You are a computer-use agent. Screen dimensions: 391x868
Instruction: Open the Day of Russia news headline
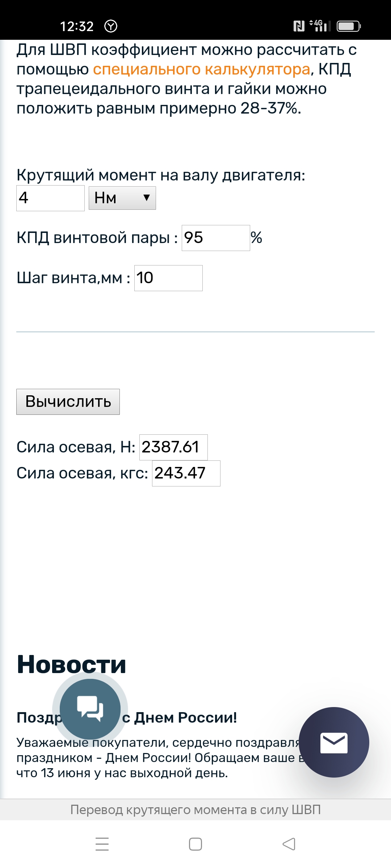[179, 718]
